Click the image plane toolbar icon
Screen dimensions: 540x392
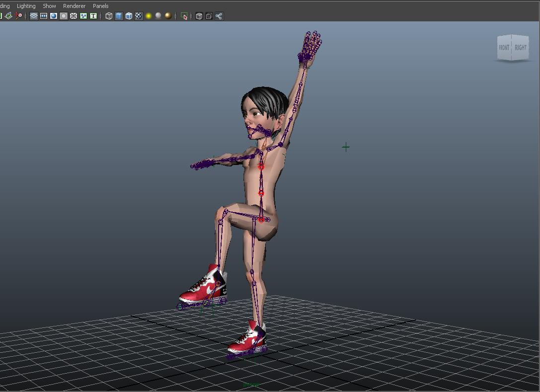click(8, 16)
